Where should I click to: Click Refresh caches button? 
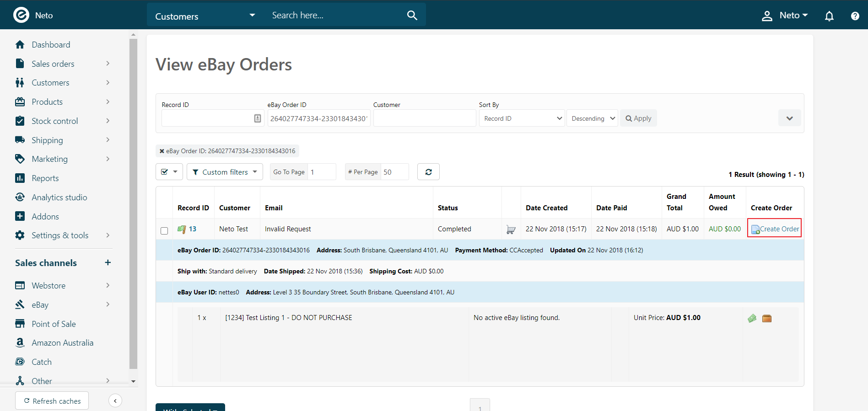click(52, 400)
